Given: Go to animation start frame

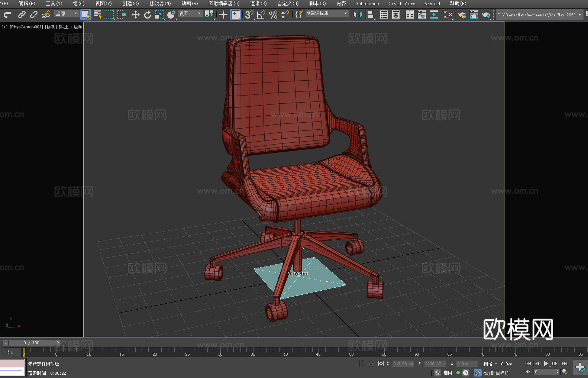Looking at the screenshot, I should (528, 364).
